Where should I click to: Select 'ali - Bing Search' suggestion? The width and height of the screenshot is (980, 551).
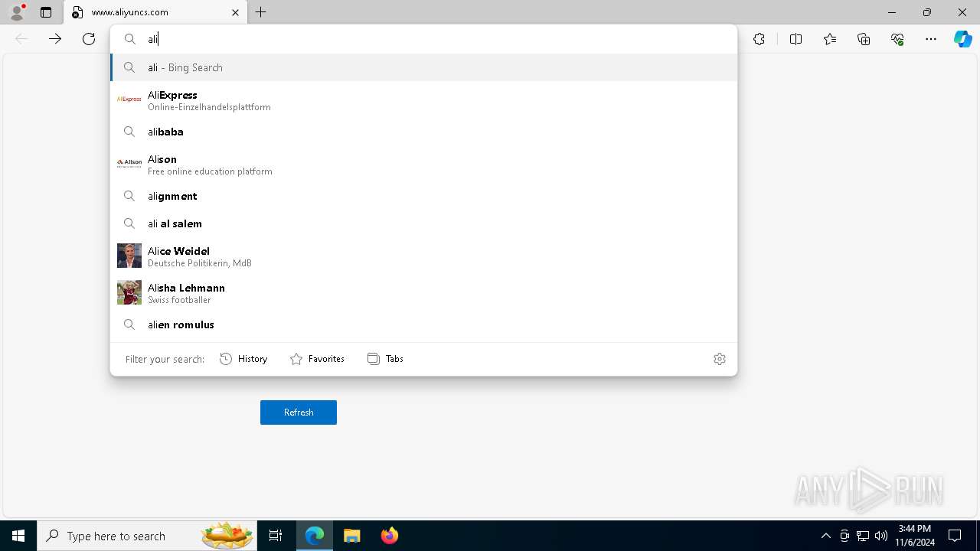pos(423,67)
